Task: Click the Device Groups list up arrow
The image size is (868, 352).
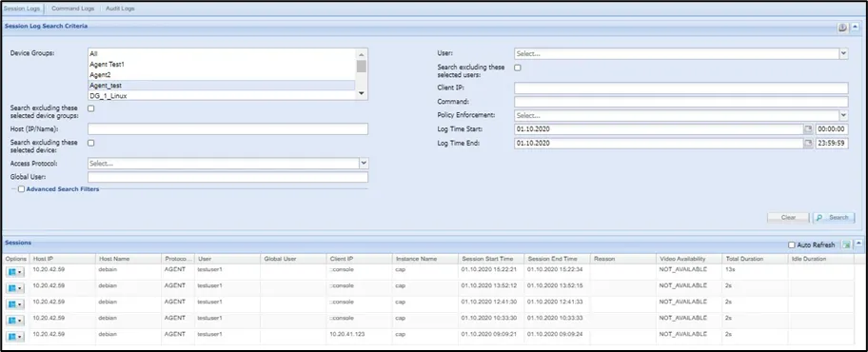Action: (x=362, y=54)
